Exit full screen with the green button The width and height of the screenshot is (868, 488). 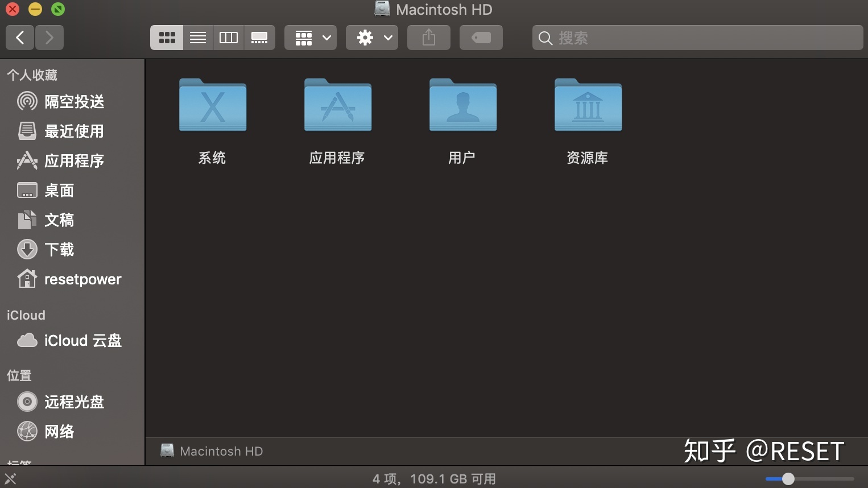tap(58, 9)
